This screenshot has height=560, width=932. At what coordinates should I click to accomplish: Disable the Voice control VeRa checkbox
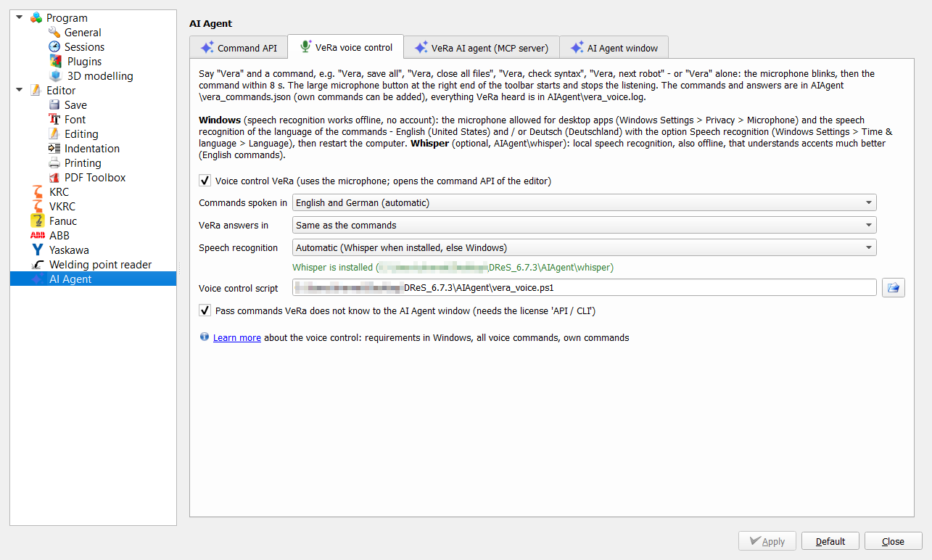pos(205,181)
